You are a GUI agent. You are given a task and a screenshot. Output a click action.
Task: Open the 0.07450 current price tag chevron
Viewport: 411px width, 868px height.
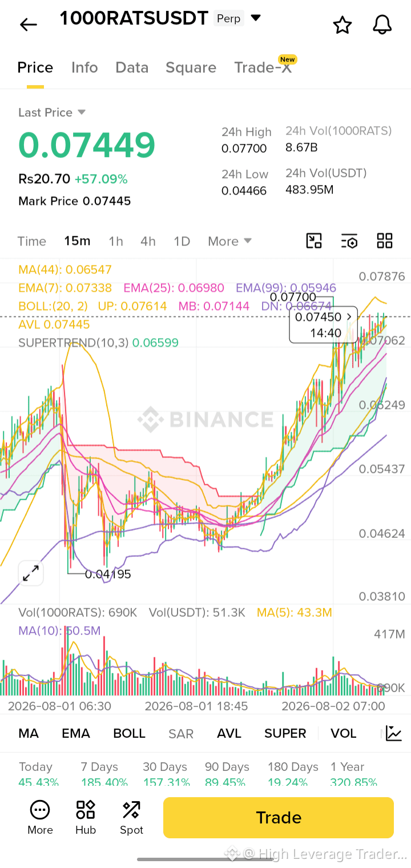(x=349, y=316)
